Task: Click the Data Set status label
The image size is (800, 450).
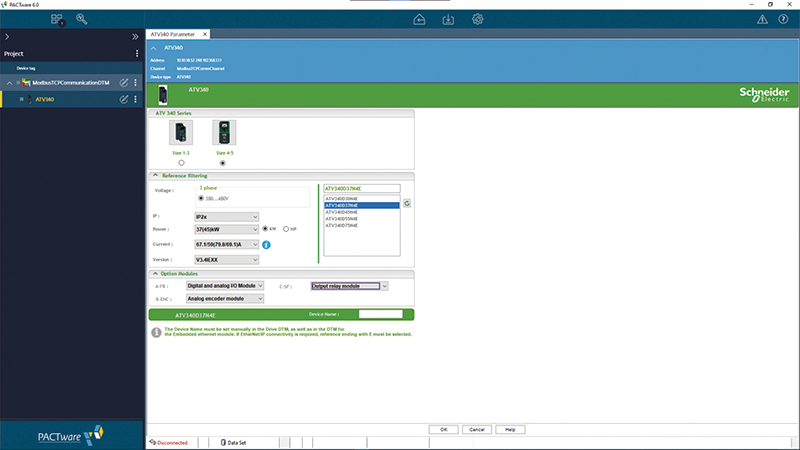Action: 237,443
